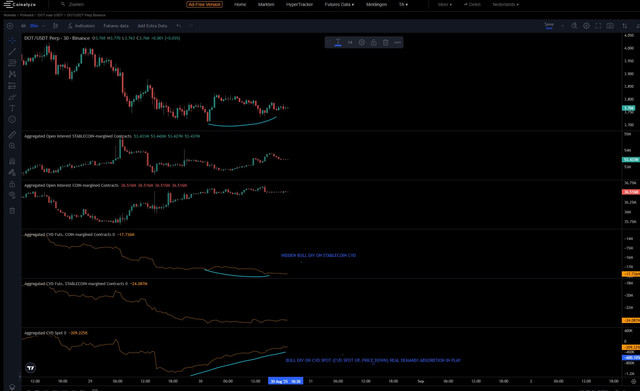
Task: Open the forecasting and measurement tools
Action: (12, 86)
